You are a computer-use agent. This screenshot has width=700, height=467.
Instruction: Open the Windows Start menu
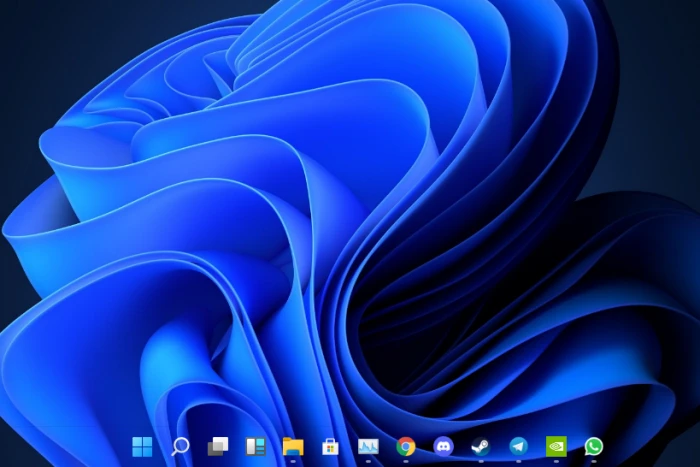[x=142, y=446]
